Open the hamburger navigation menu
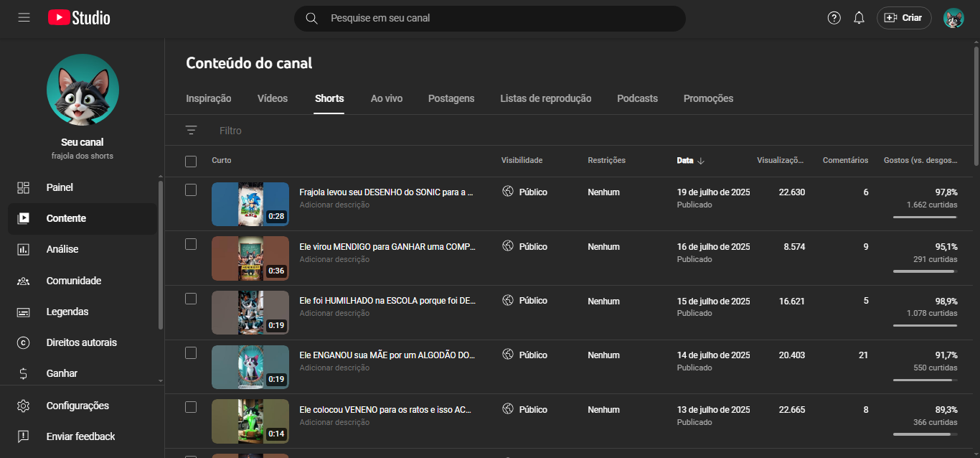 coord(24,17)
